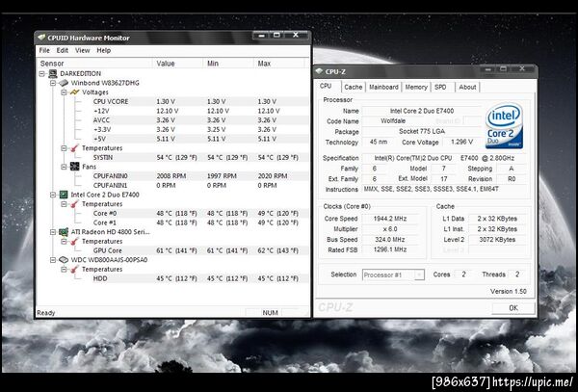This screenshot has height=392, width=578.
Task: Open the File menu in Hardware Monitor
Action: pyautogui.click(x=44, y=50)
